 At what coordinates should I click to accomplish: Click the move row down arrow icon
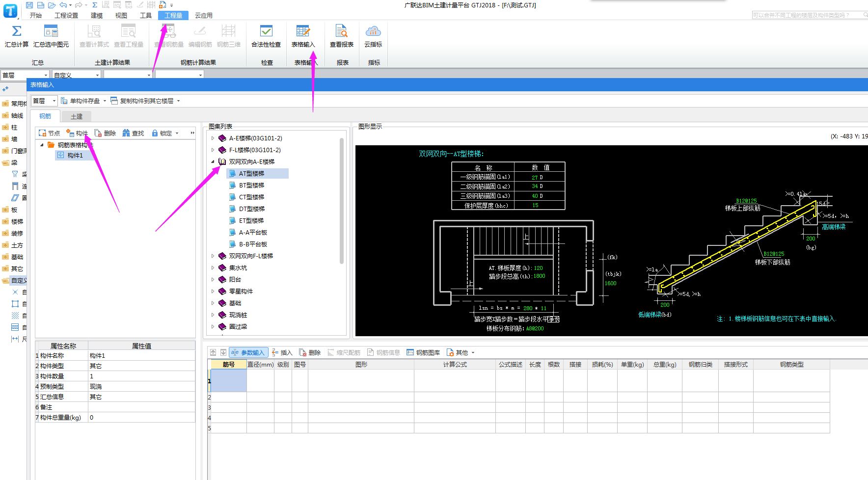point(223,352)
